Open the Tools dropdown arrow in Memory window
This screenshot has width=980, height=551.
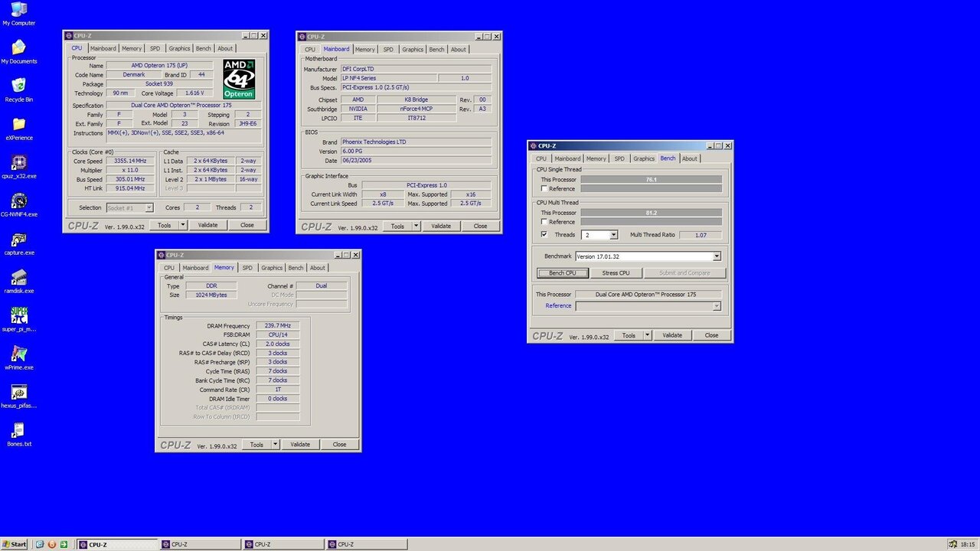(276, 445)
